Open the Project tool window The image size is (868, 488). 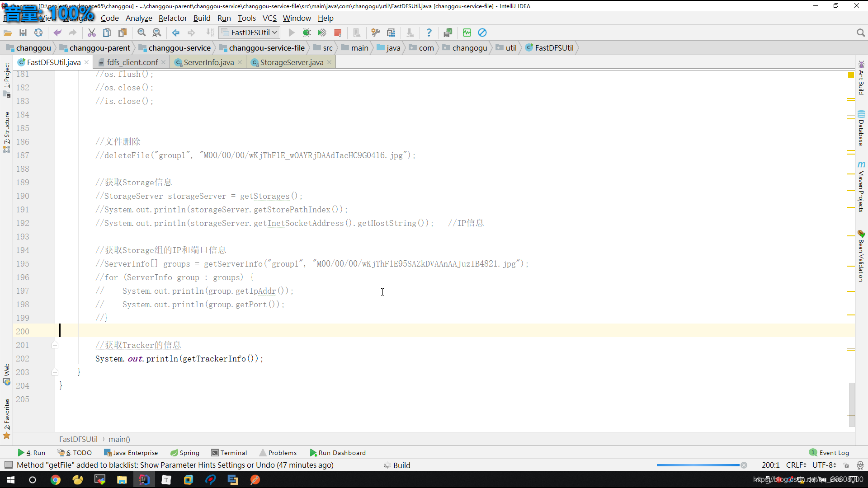point(7,80)
